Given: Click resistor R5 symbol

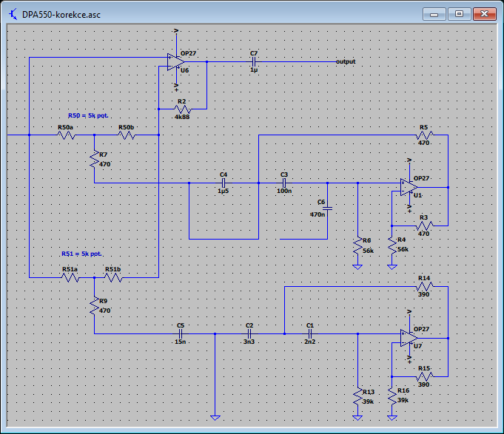Looking at the screenshot, I should pos(425,135).
